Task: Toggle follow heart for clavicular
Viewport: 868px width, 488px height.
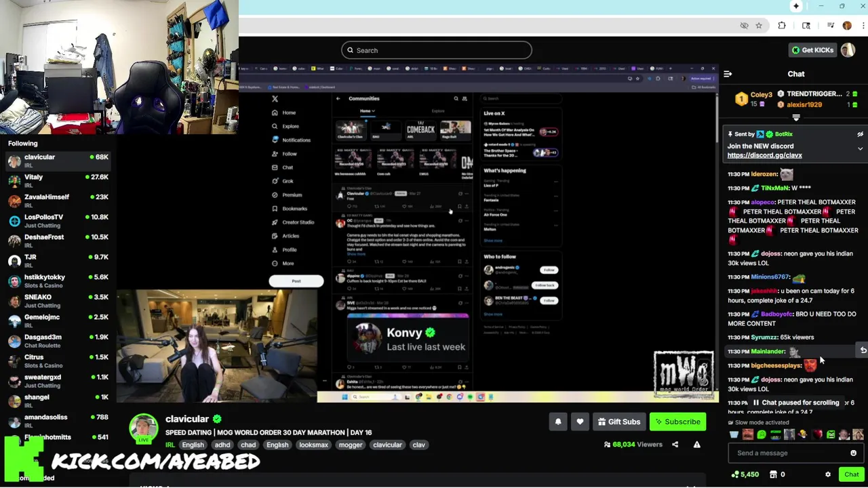Action: click(x=580, y=422)
